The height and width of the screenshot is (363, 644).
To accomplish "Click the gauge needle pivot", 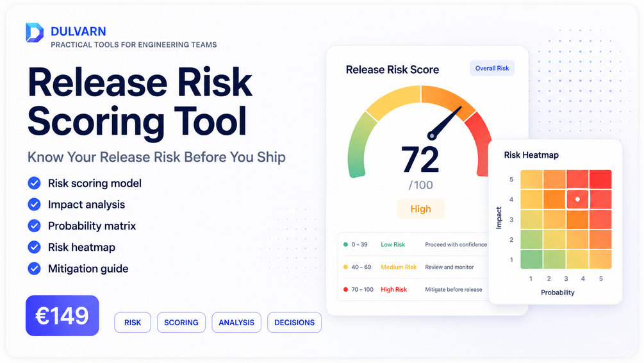I will click(431, 136).
